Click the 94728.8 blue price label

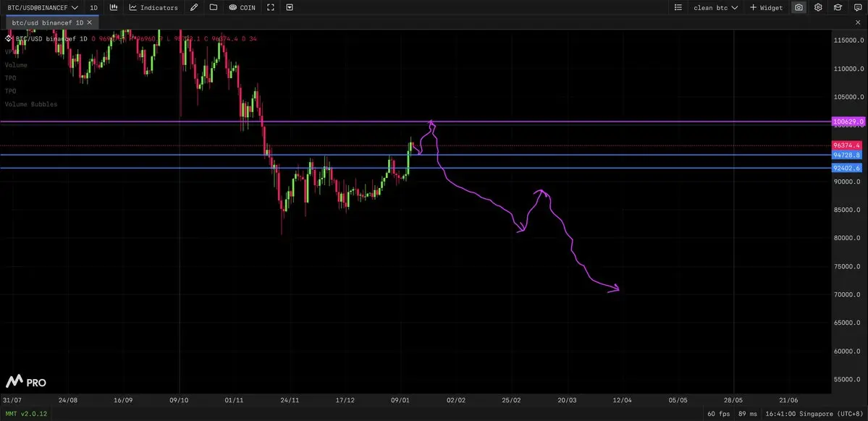click(847, 155)
